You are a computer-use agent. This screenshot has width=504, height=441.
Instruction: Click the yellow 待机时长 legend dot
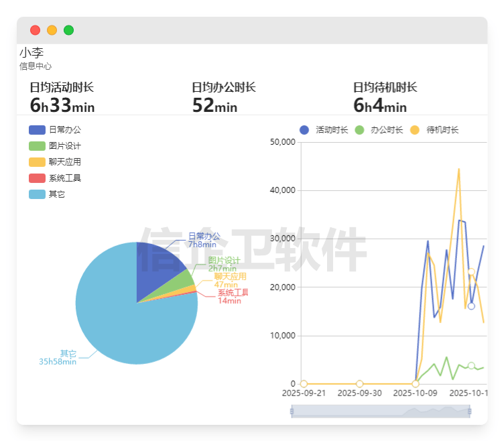point(415,130)
